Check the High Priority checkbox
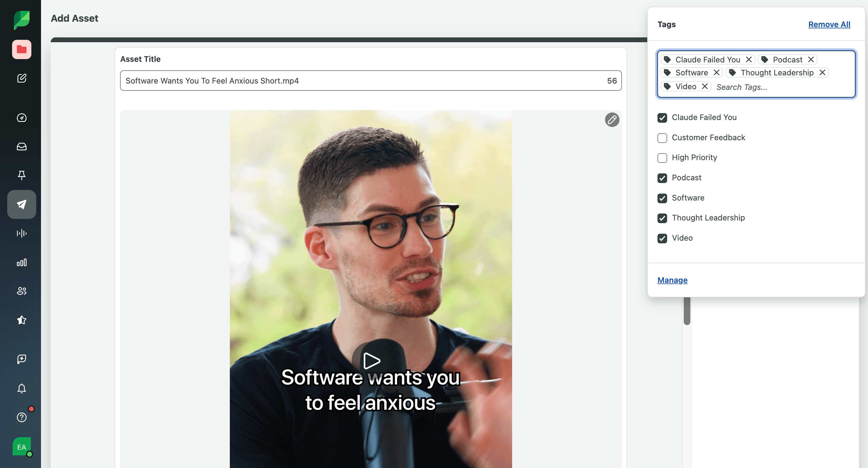 coord(662,158)
